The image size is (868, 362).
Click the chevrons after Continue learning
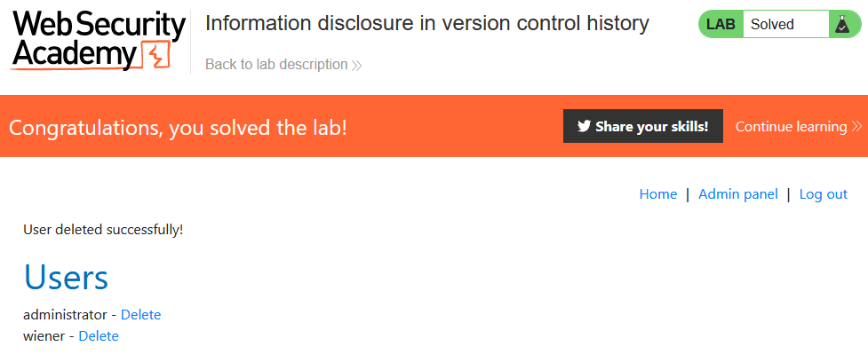point(856,127)
